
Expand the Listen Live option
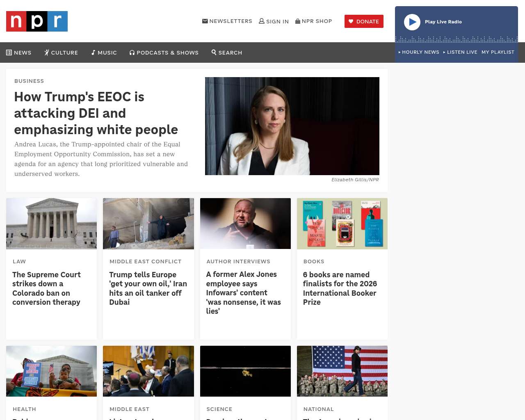pos(460,52)
